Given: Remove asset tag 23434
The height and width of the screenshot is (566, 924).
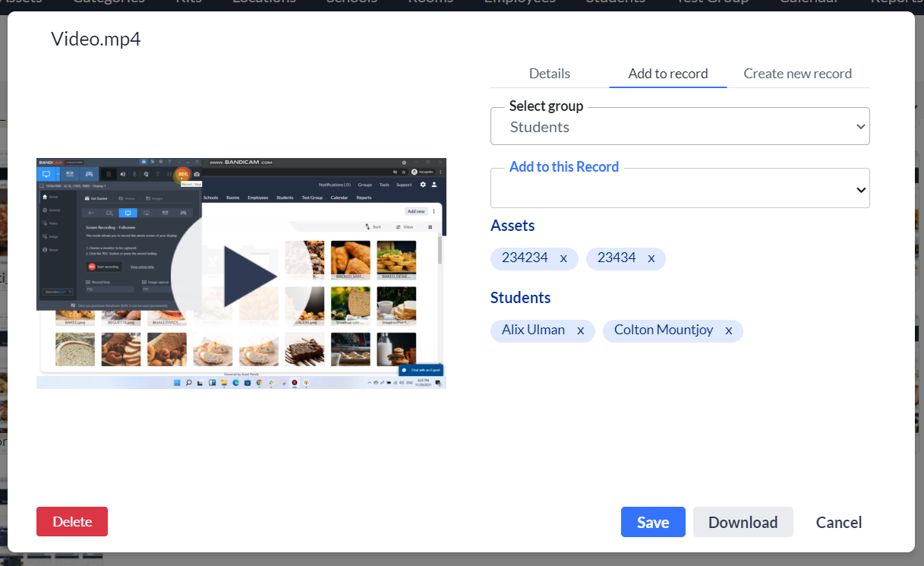Looking at the screenshot, I should [x=651, y=258].
